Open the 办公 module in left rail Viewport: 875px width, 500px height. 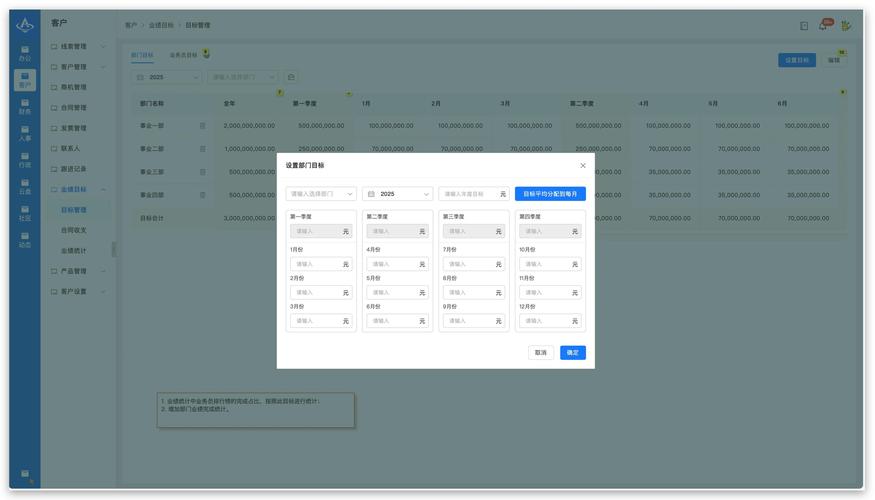25,53
